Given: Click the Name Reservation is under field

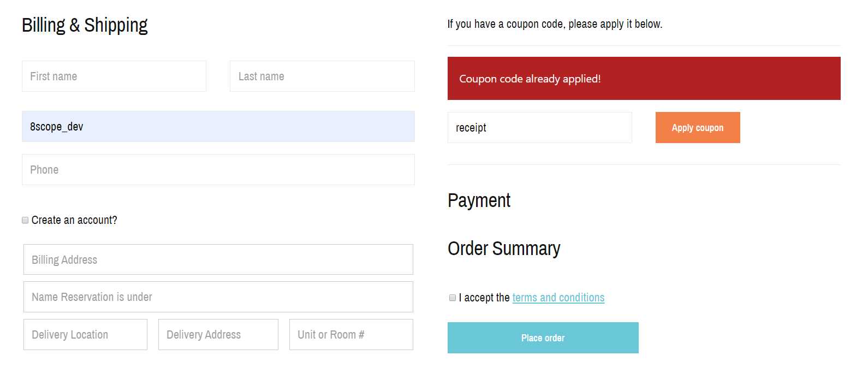Looking at the screenshot, I should point(217,297).
